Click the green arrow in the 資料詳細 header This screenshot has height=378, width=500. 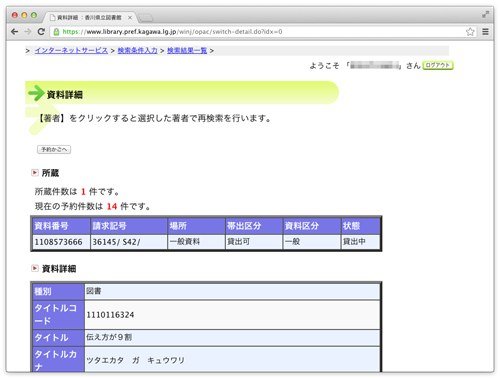point(36,93)
